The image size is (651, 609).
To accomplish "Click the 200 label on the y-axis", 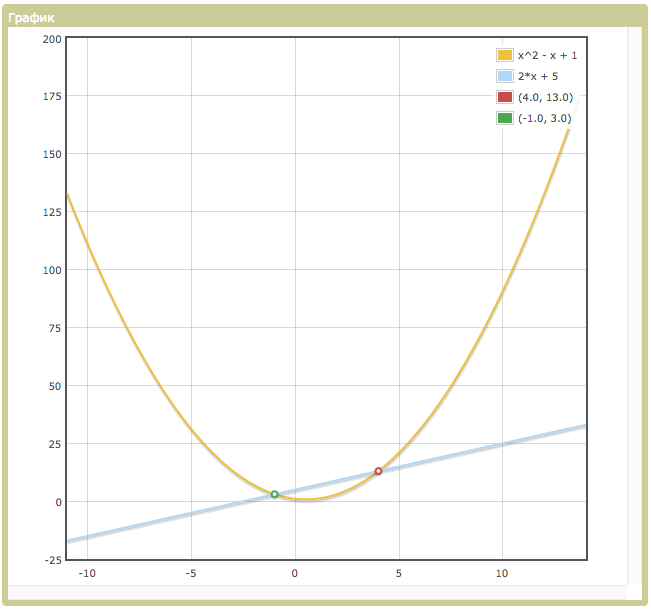I will pyautogui.click(x=52, y=39).
